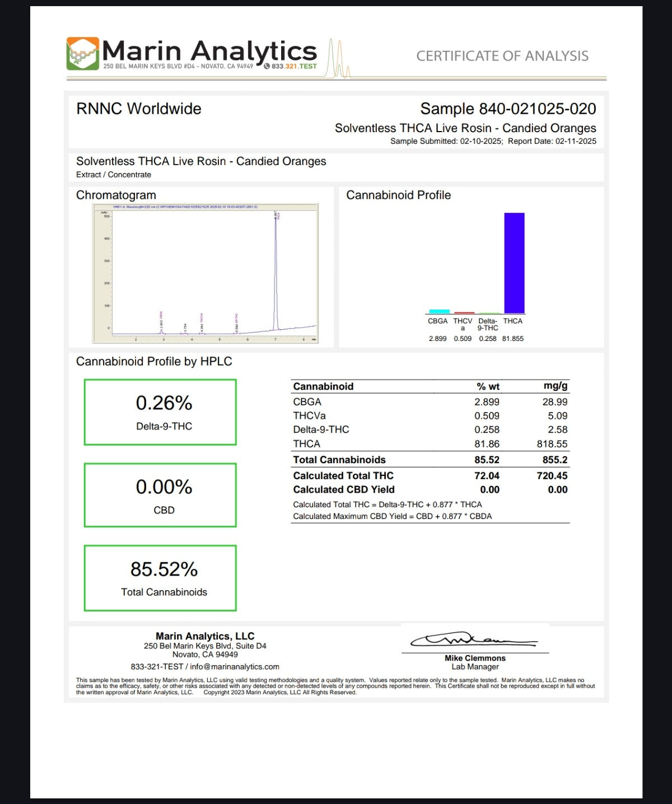This screenshot has width=672, height=804.
Task: Click the Certificate of Analysis heading
Action: pos(502,56)
